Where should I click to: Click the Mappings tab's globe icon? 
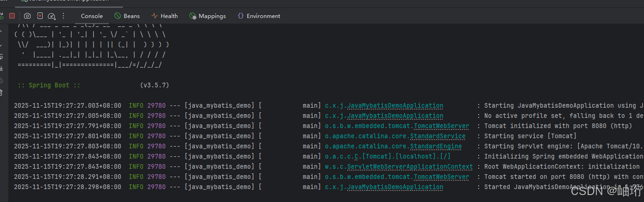[x=193, y=16]
